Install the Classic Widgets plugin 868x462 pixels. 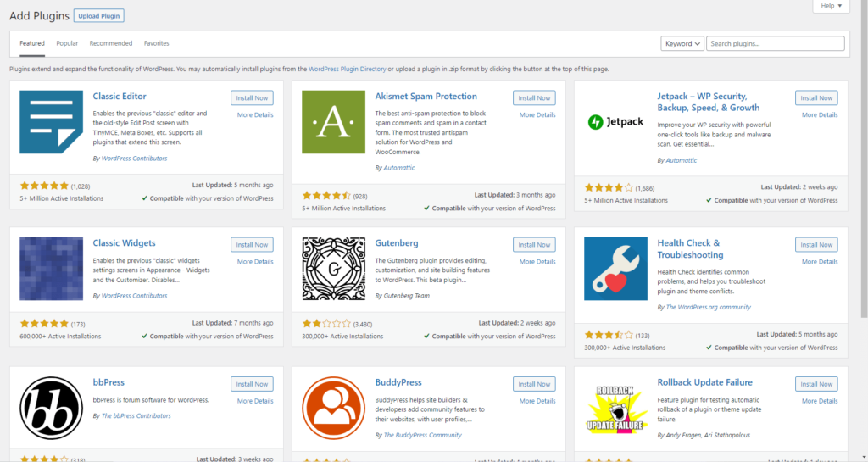[252, 244]
